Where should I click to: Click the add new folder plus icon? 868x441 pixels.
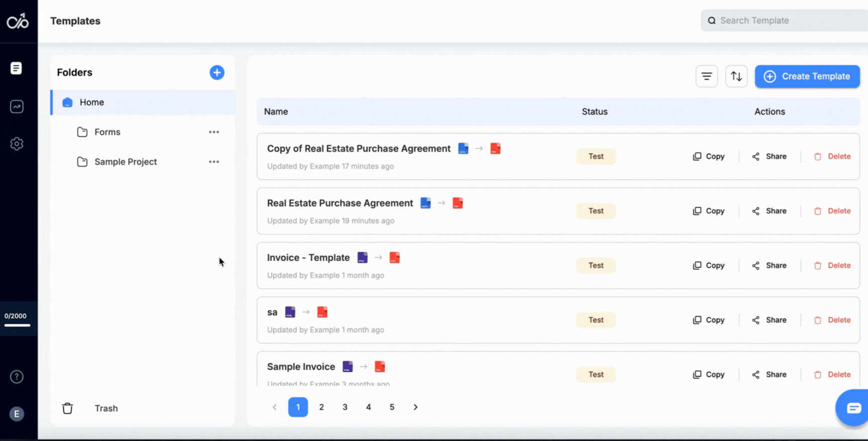pyautogui.click(x=217, y=72)
